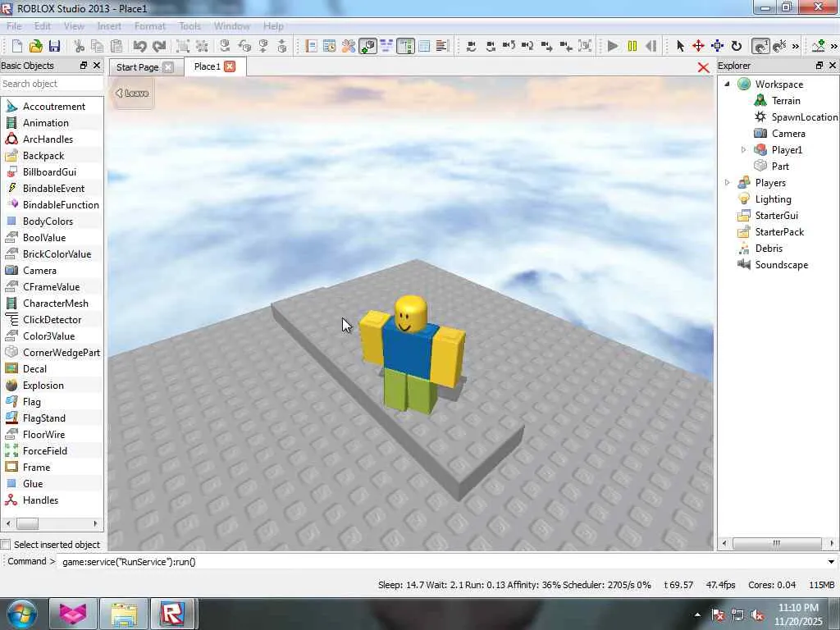Click the Ungroup selection icon

(202, 46)
